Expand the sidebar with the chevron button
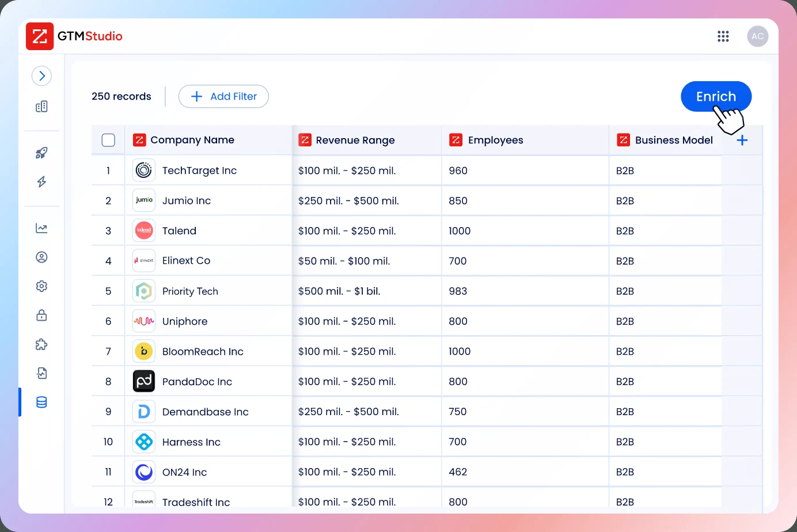This screenshot has height=532, width=797. pyautogui.click(x=41, y=76)
